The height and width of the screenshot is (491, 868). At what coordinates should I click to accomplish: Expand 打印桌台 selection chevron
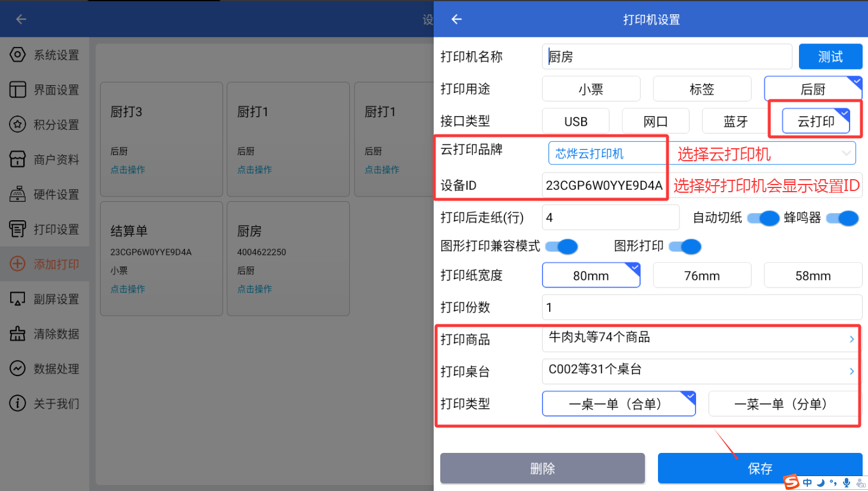(x=852, y=371)
